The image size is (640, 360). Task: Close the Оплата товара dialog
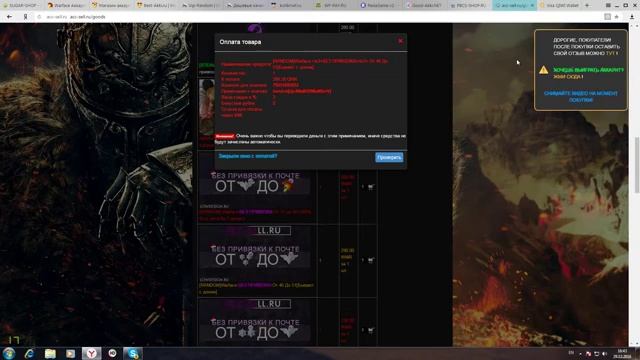(400, 41)
